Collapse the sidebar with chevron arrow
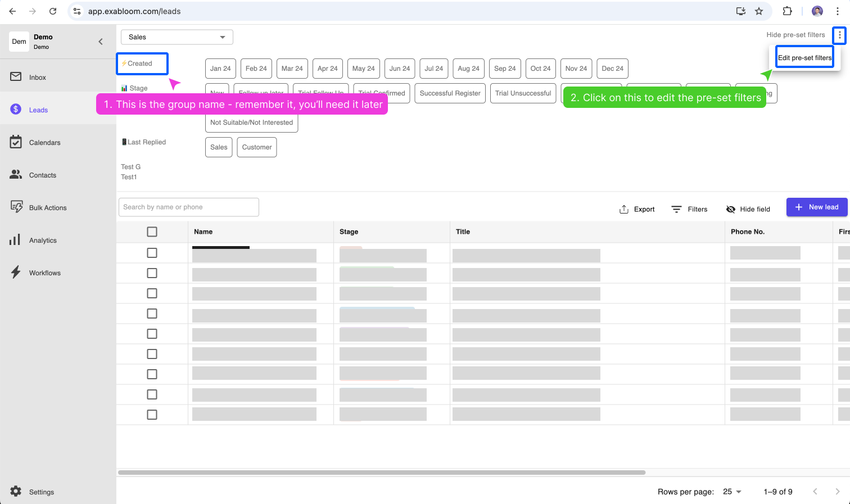850x504 pixels. coord(101,42)
